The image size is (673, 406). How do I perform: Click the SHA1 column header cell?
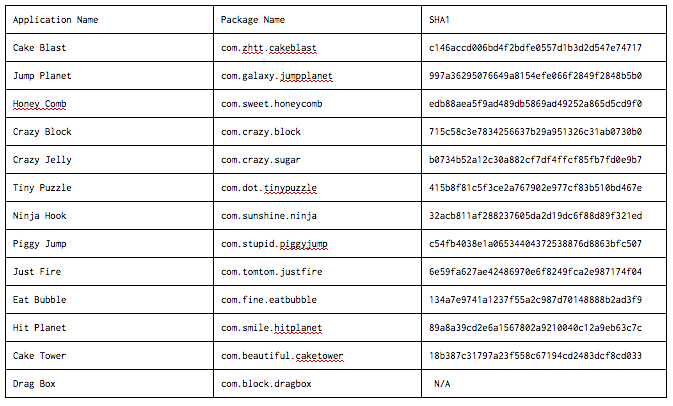click(x=544, y=19)
